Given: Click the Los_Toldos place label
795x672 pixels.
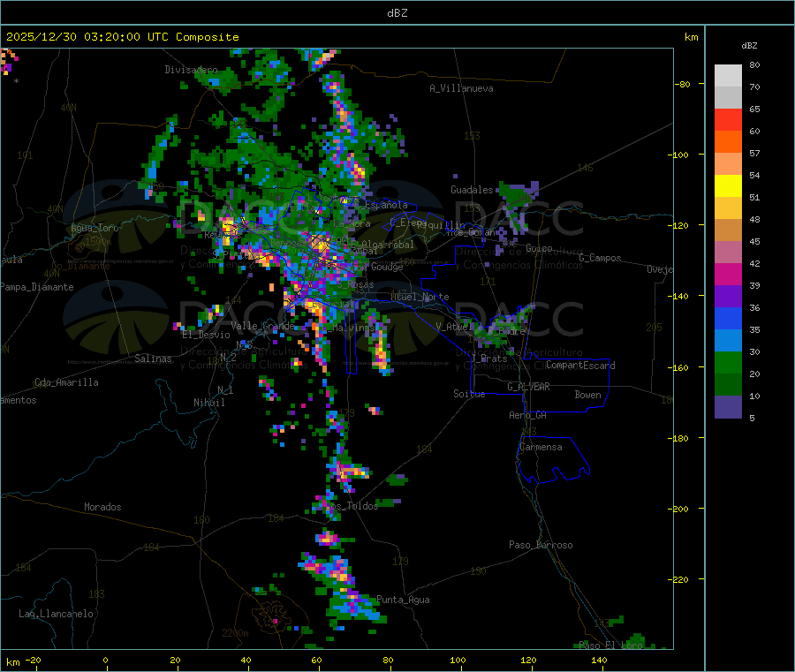Looking at the screenshot, I should [x=352, y=506].
